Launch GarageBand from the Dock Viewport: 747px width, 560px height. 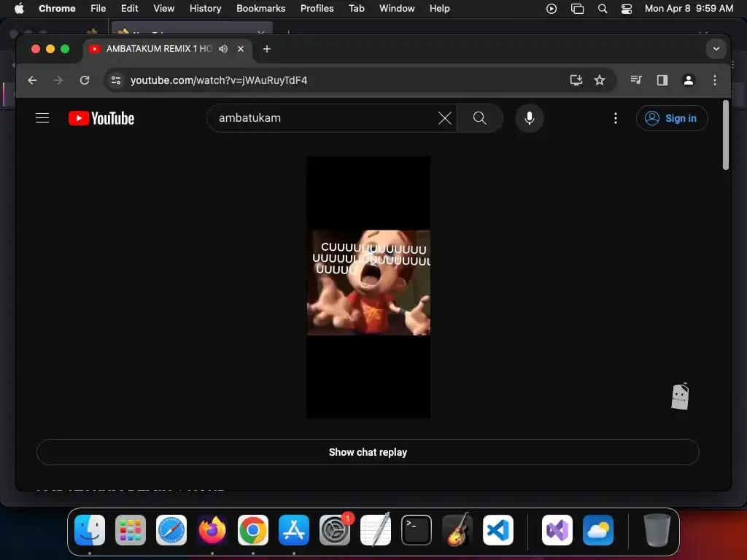click(x=457, y=530)
